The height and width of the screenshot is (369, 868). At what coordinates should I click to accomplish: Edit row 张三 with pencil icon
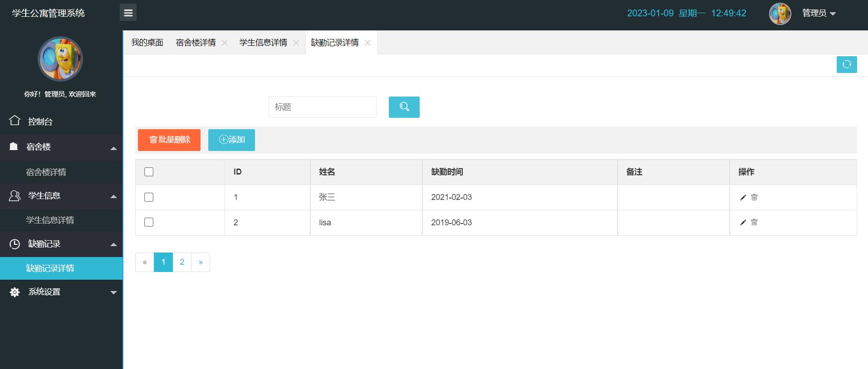click(743, 197)
